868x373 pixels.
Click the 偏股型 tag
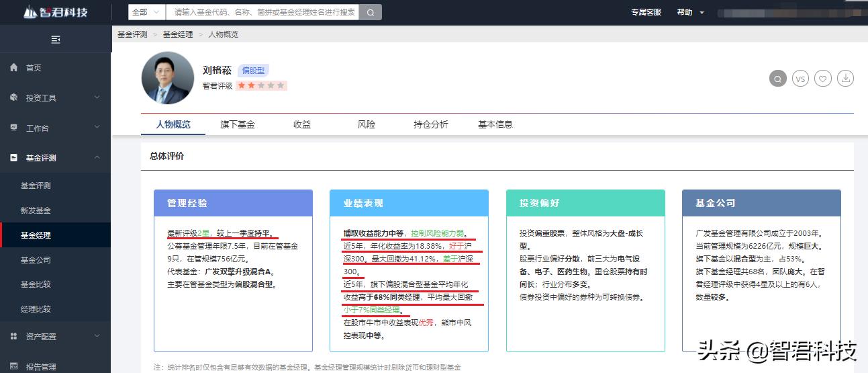(x=254, y=70)
